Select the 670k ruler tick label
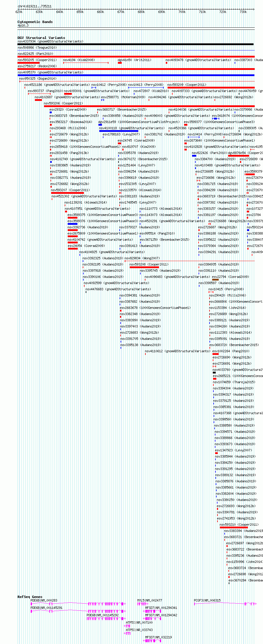This screenshot has width=263, height=644. [x=121, y=12]
